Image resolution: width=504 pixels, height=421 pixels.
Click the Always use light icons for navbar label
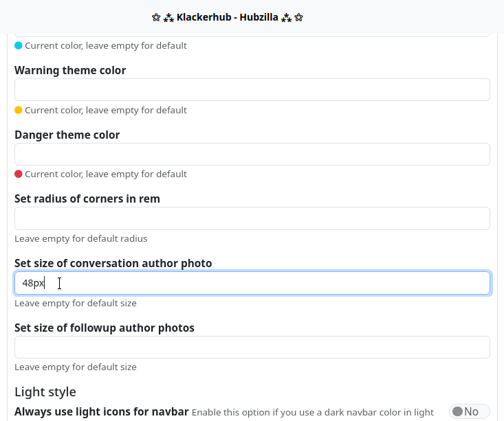coord(102,412)
